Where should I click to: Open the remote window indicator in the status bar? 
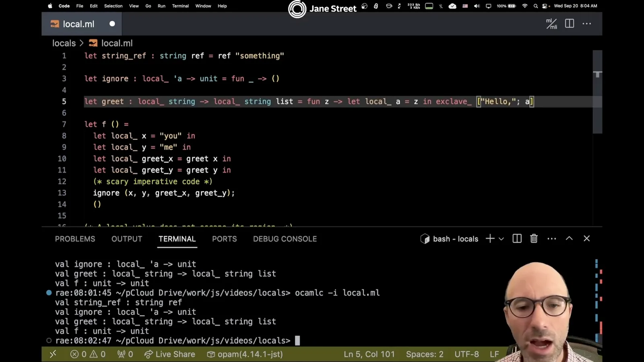point(53,354)
